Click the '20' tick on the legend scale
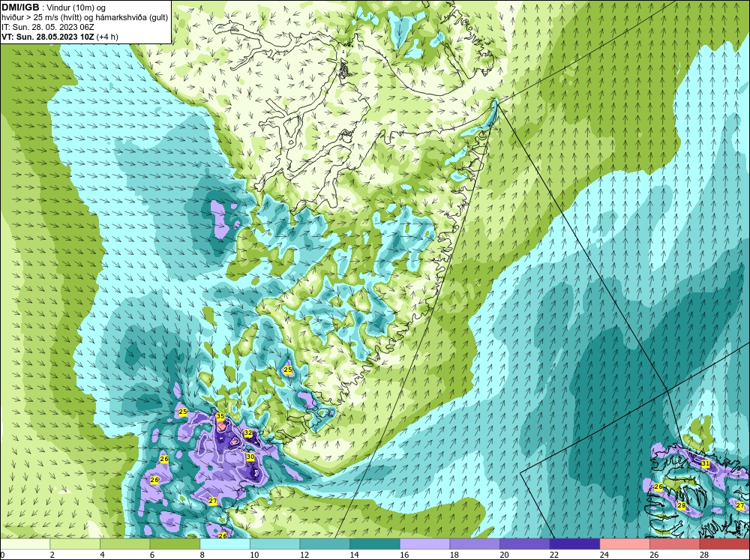The width and height of the screenshot is (750, 560). tap(504, 555)
